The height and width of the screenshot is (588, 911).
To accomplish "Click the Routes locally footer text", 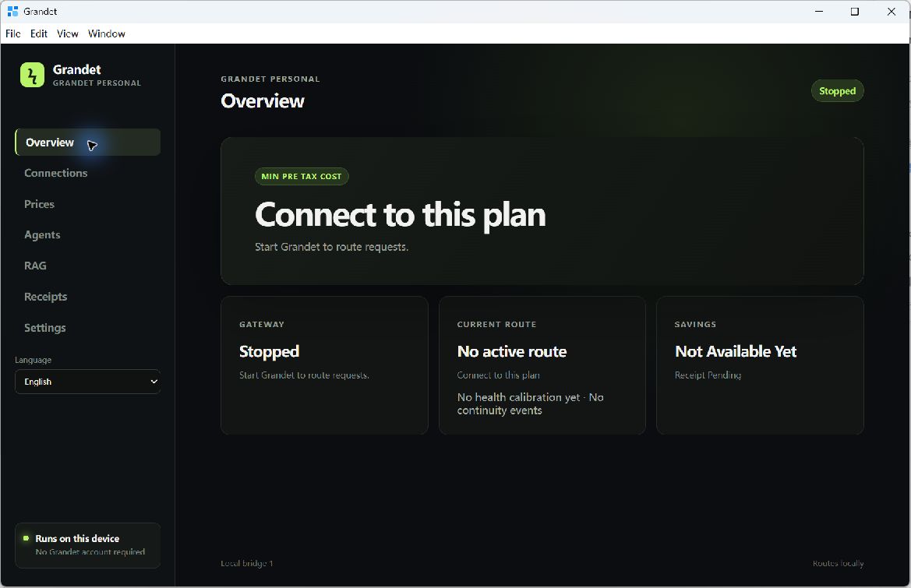I will coord(838,563).
